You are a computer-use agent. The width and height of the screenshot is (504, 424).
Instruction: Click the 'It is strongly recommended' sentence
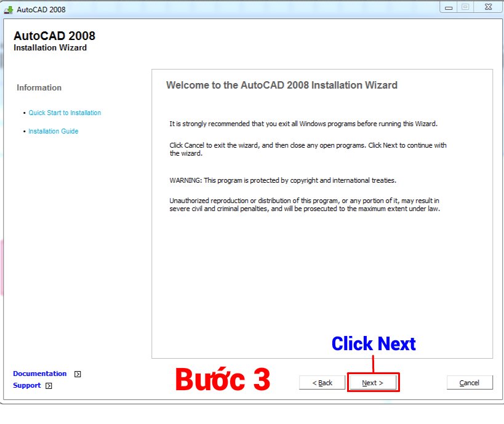pyautogui.click(x=303, y=124)
